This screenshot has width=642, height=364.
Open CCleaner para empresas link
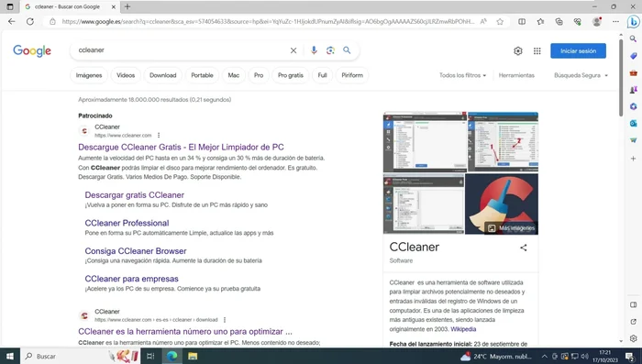click(x=131, y=279)
